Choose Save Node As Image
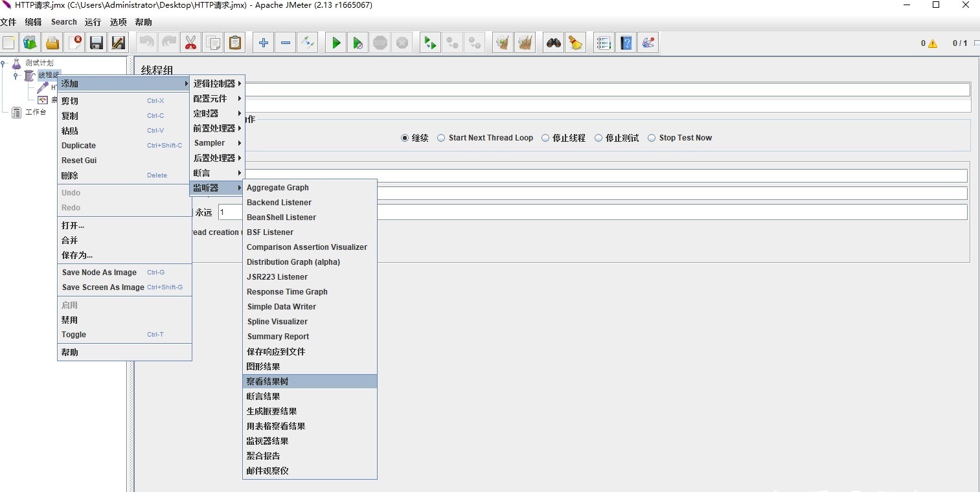 point(124,273)
